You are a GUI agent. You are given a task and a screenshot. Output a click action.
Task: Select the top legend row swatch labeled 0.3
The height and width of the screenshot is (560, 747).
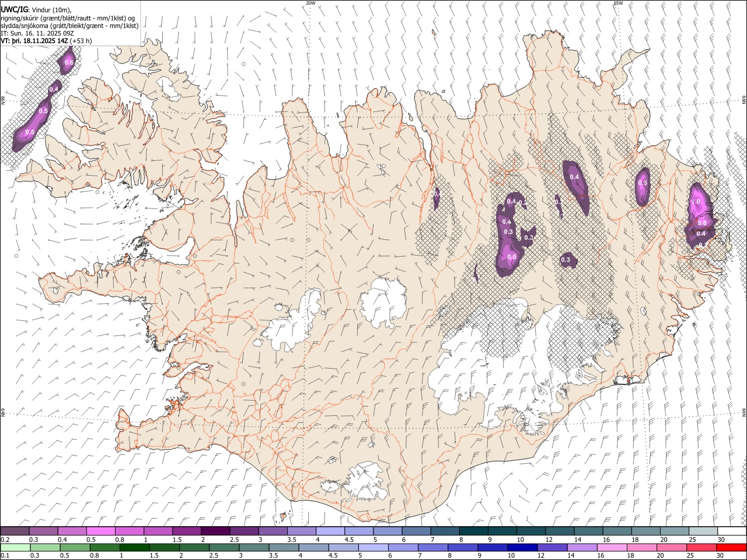tap(44, 531)
